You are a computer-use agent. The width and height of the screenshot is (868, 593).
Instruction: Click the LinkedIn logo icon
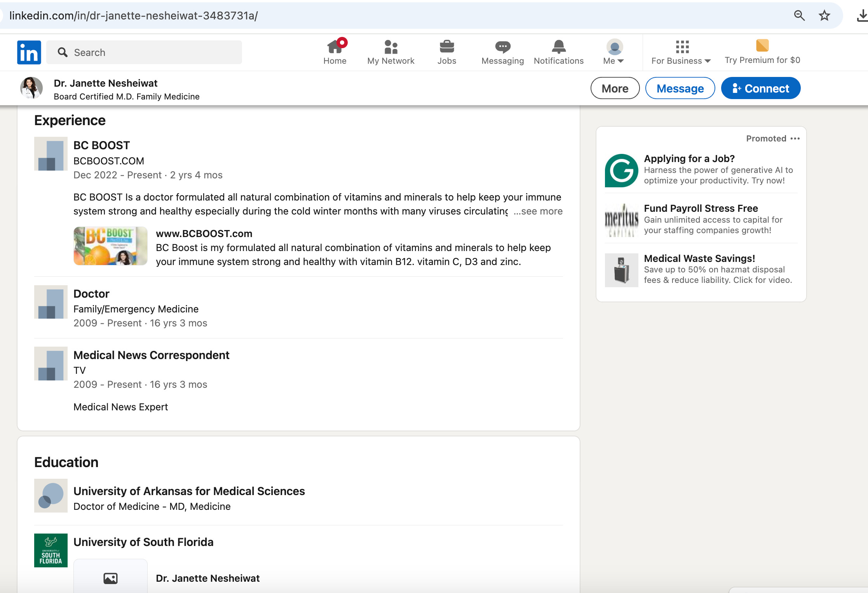[x=29, y=52]
